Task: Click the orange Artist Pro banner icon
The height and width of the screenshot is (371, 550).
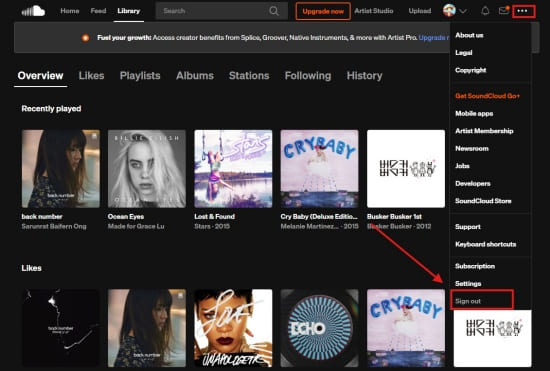Action: pyautogui.click(x=86, y=38)
